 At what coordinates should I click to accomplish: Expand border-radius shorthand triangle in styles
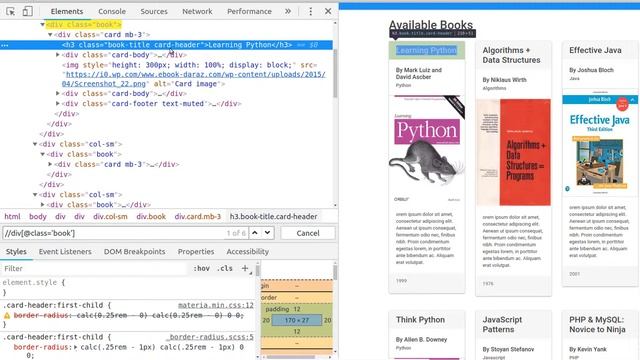76,347
